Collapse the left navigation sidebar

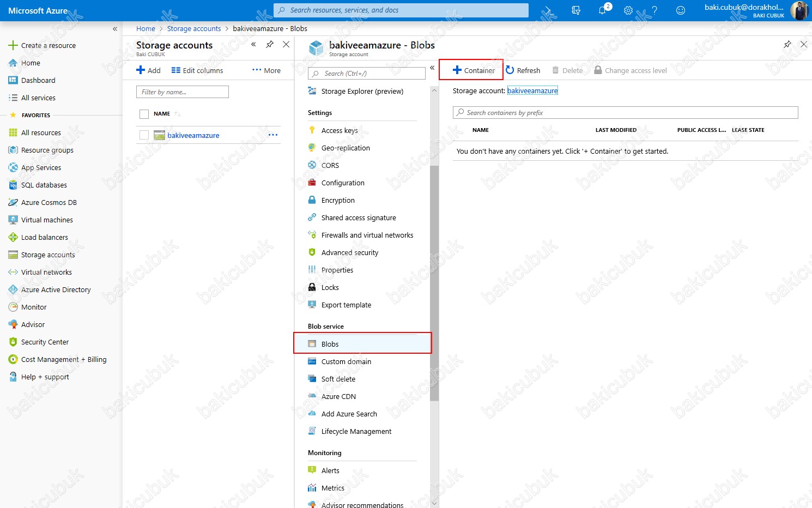(115, 29)
